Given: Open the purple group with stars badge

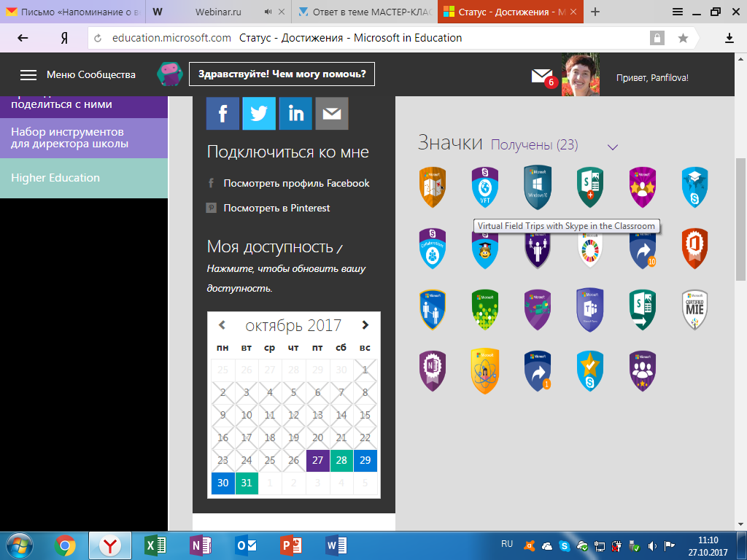Looking at the screenshot, I should tap(642, 371).
